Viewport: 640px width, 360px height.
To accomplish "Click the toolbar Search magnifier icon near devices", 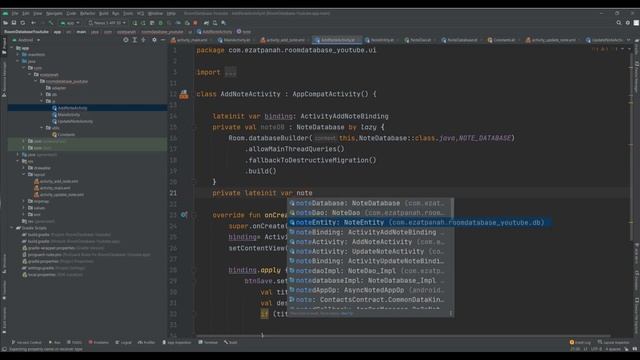I will point(224,23).
